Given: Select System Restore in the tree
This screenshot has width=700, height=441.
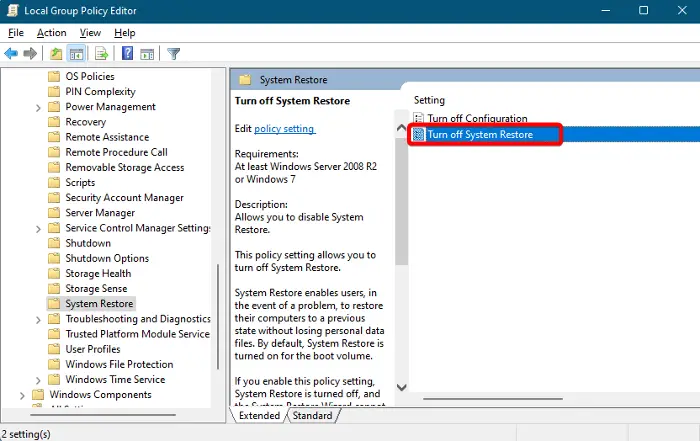Looking at the screenshot, I should [x=99, y=304].
